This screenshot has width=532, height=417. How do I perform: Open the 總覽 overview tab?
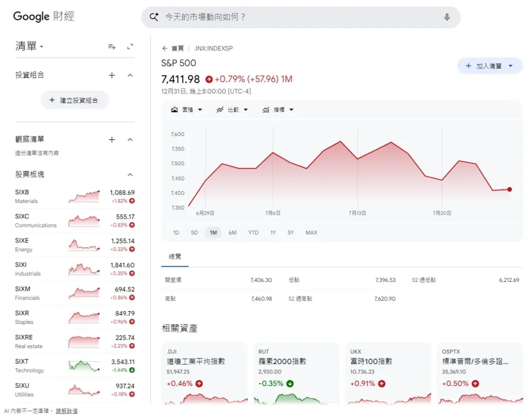175,257
